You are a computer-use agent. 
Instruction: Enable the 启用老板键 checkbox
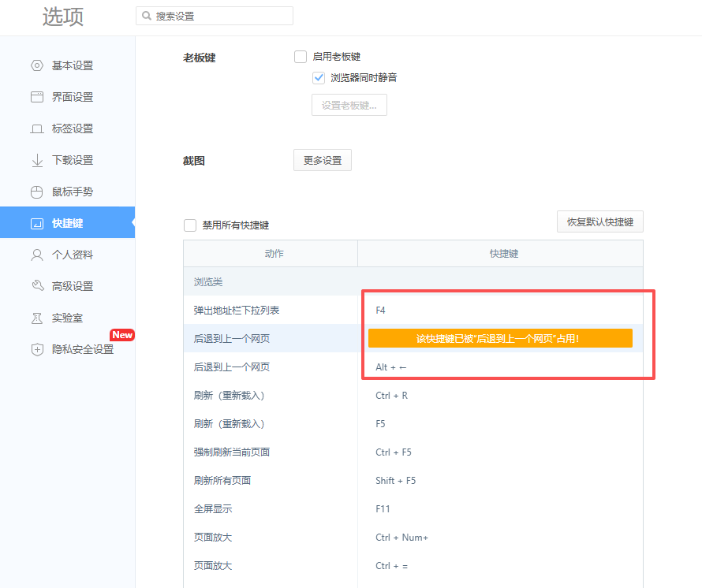point(301,57)
